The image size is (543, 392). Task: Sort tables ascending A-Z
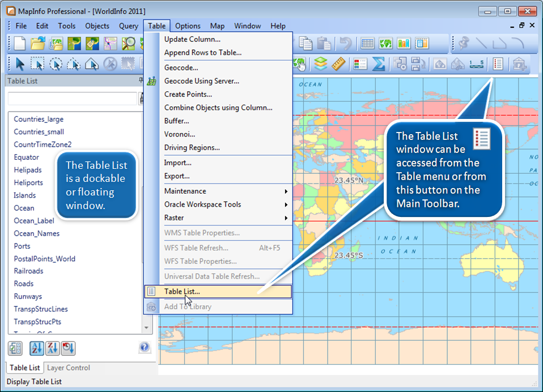click(x=37, y=348)
